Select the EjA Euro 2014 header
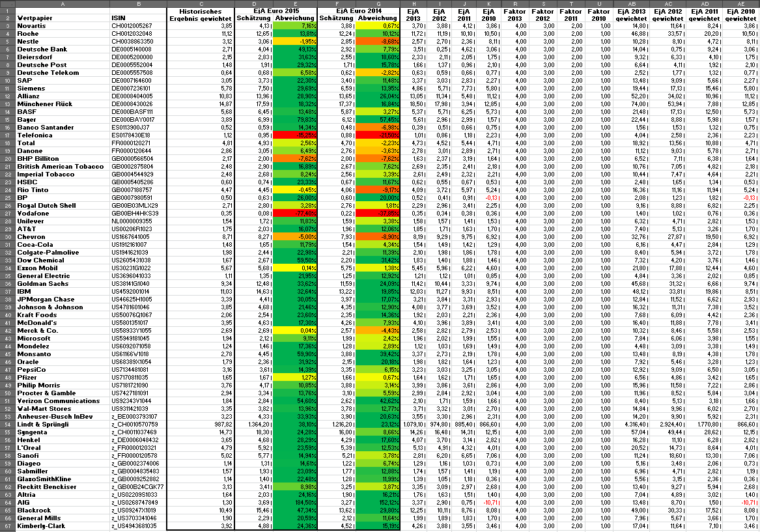760x532 pixels. click(x=359, y=10)
